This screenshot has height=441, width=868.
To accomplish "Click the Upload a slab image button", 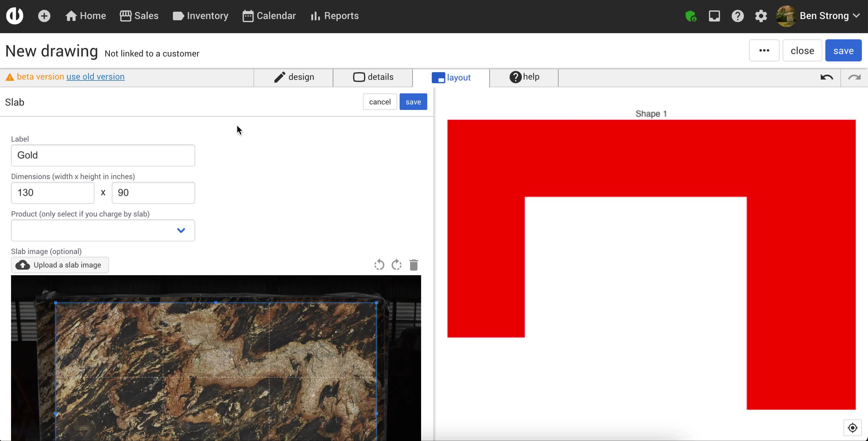I will pyautogui.click(x=60, y=265).
